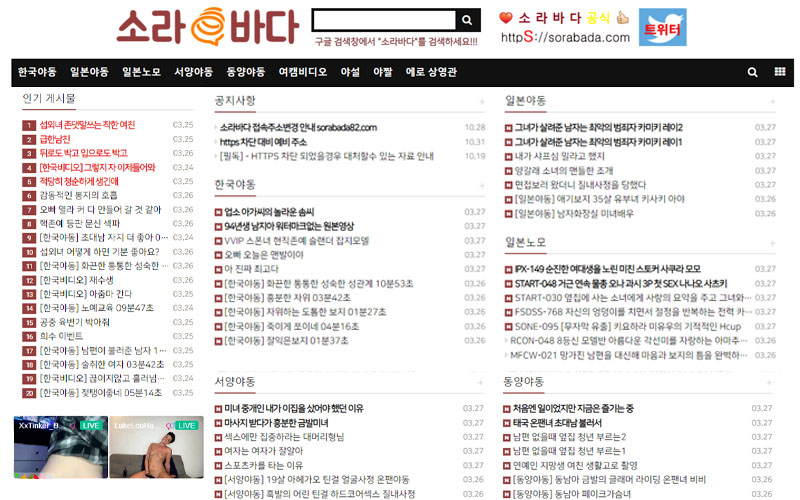Open the 여캠비디오 navigation menu item

(x=302, y=72)
